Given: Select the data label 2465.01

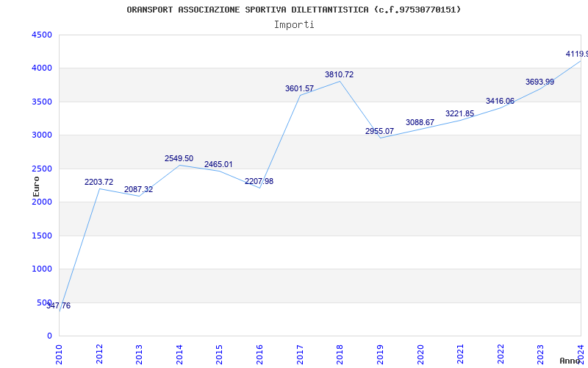Looking at the screenshot, I should point(218,164).
